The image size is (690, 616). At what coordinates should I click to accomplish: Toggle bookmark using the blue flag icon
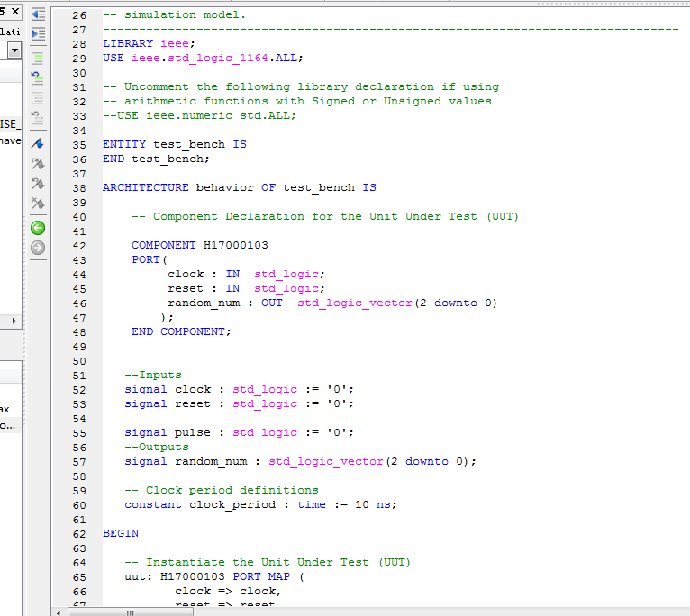point(38,144)
